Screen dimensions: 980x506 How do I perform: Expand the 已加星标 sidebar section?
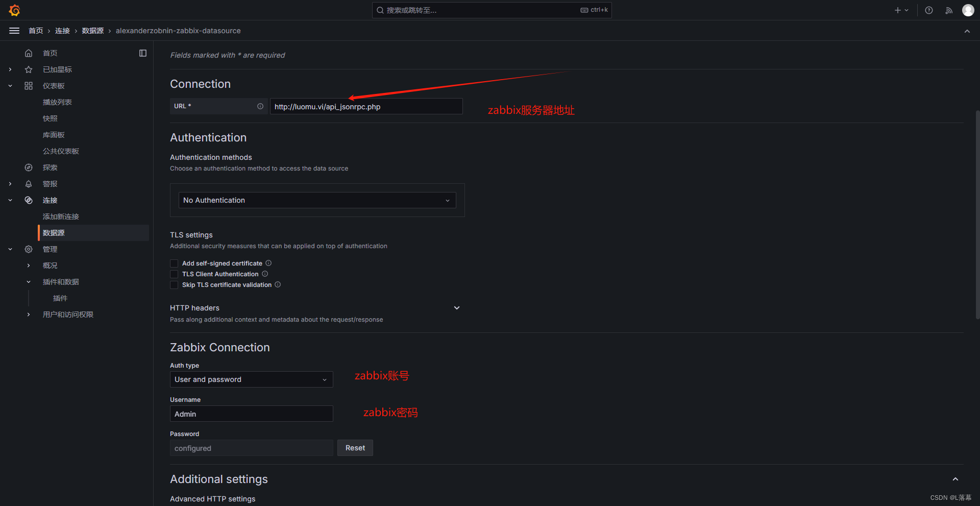[x=10, y=69]
